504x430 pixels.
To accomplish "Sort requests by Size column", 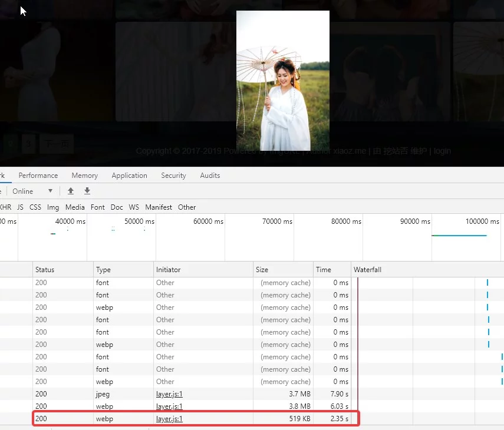I will 262,270.
